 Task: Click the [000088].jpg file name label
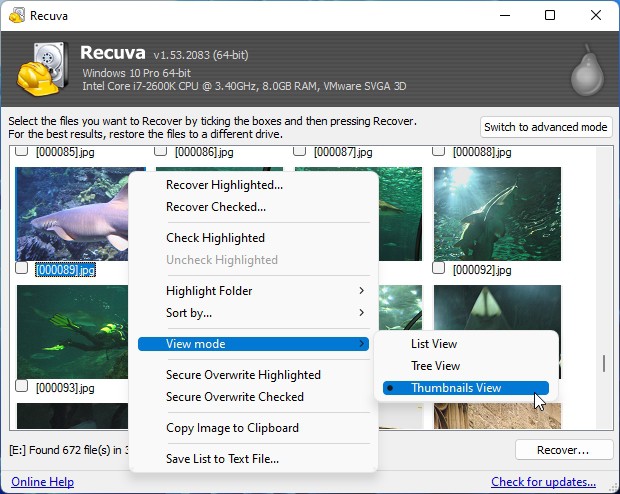point(482,152)
